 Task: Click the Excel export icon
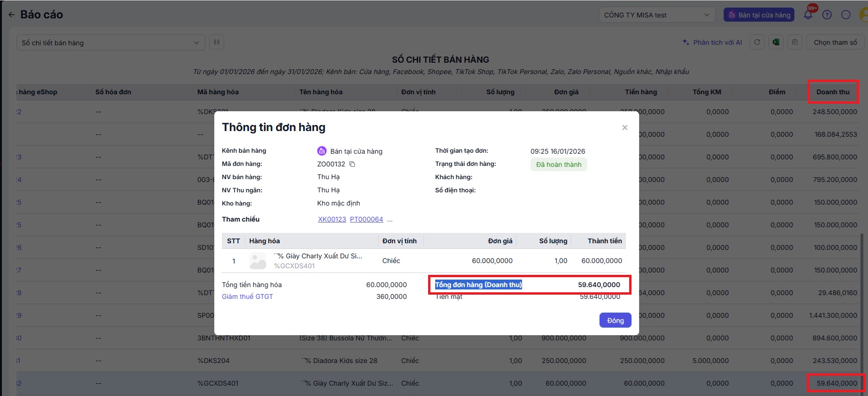point(776,42)
